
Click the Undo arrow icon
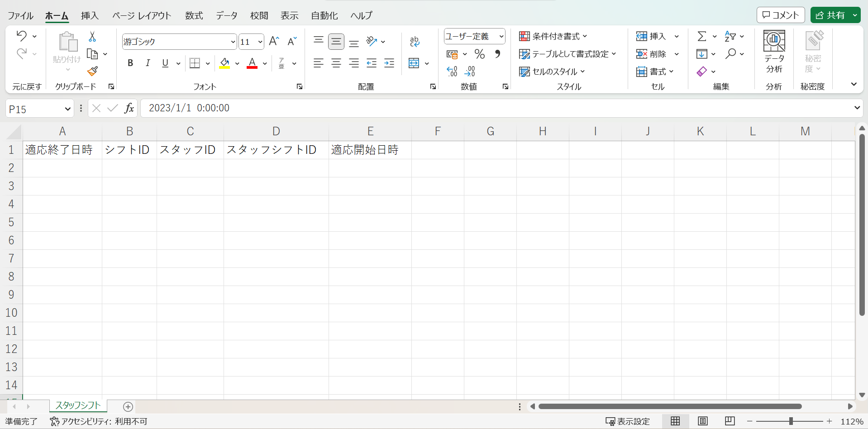pyautogui.click(x=21, y=36)
